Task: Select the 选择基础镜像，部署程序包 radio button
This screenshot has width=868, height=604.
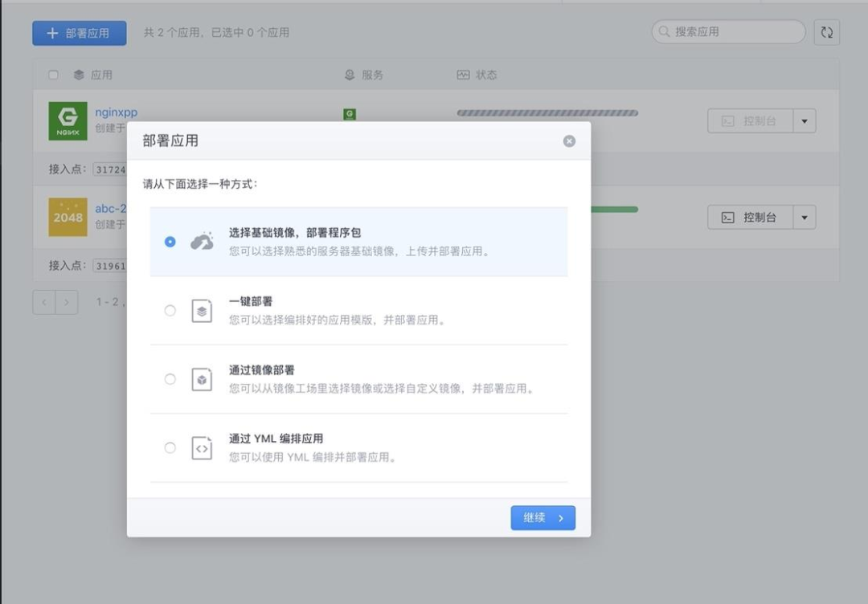Action: coord(170,242)
